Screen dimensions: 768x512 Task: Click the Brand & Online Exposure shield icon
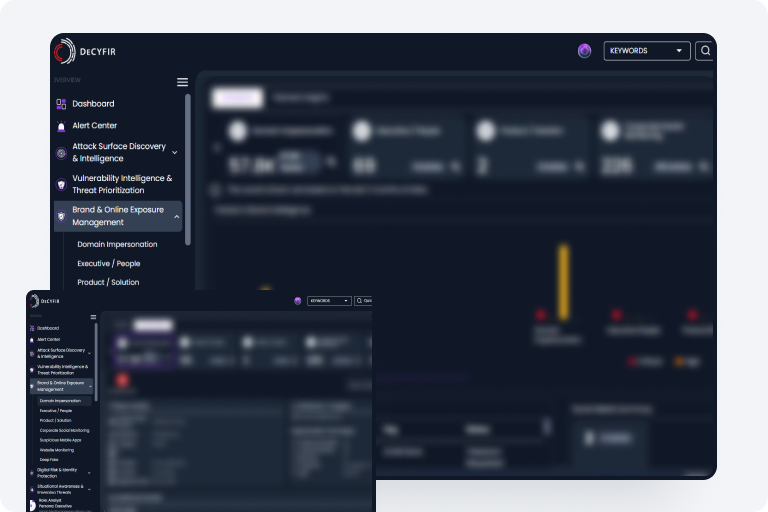tap(61, 216)
